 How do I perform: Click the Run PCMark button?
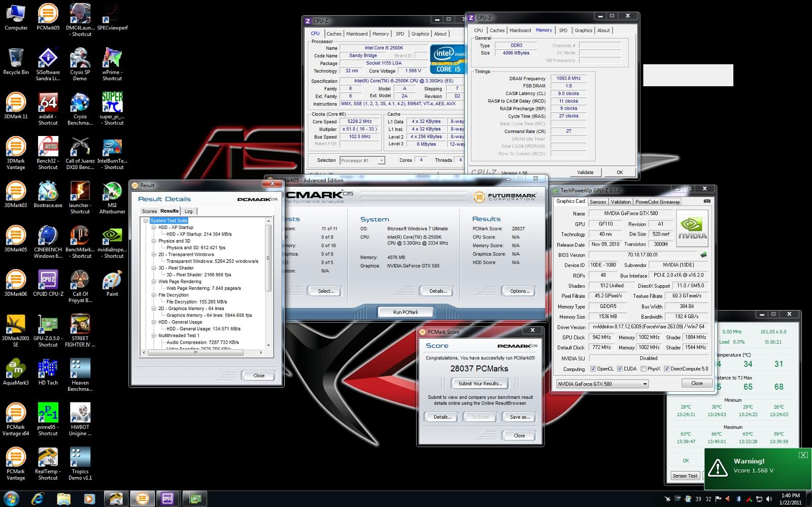point(405,312)
